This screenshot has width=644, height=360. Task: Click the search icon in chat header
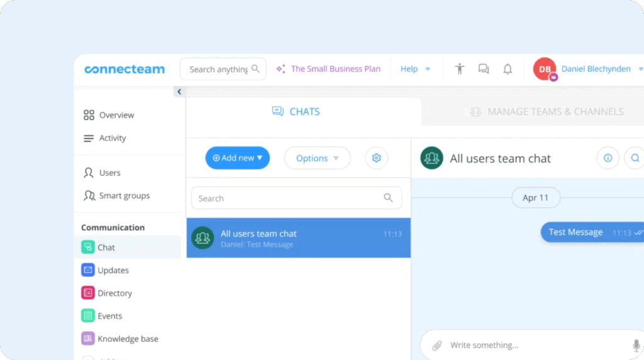[x=635, y=158]
